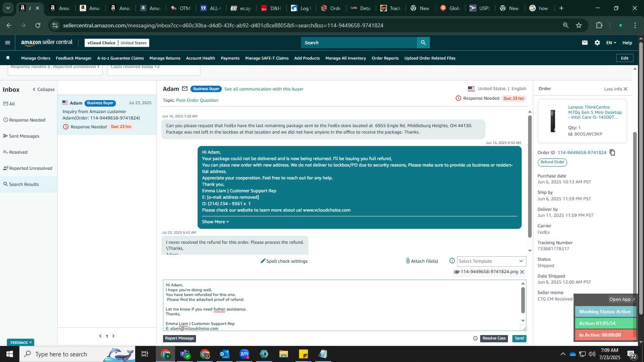Send the reply message

pos(519,338)
